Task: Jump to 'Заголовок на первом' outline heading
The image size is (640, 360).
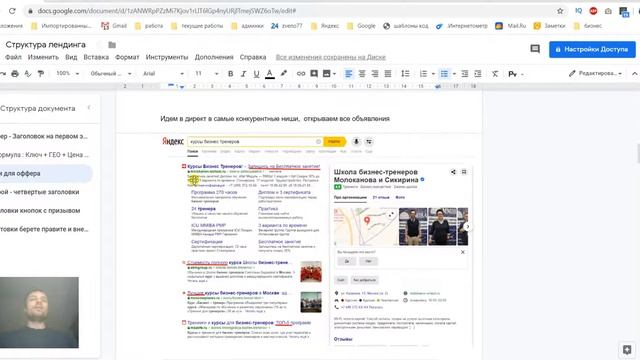Action: pyautogui.click(x=44, y=136)
